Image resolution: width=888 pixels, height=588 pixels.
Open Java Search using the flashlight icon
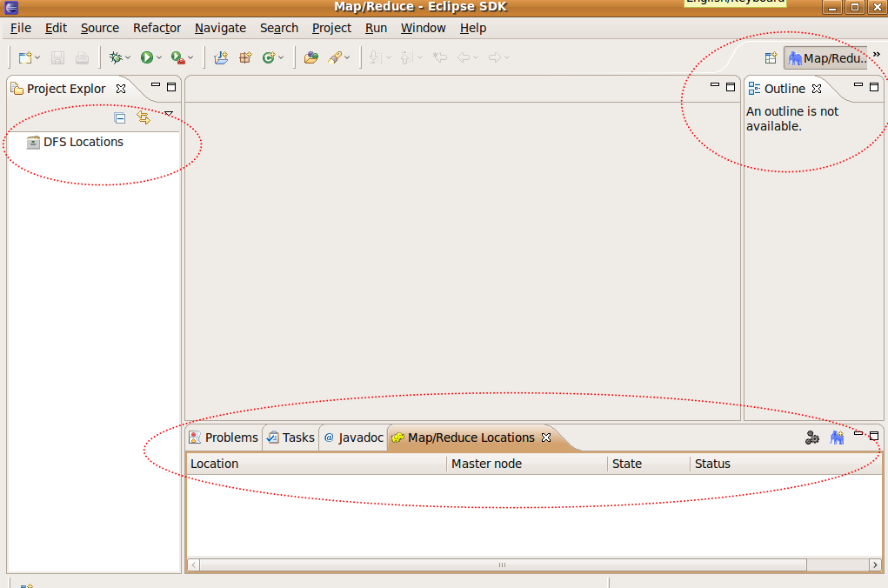coord(337,57)
